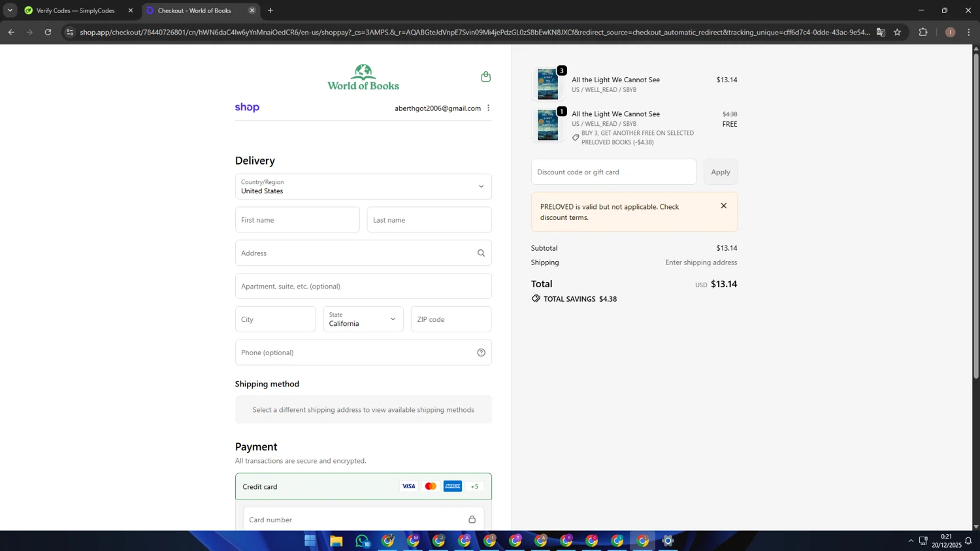This screenshot has width=980, height=551.
Task: Click the World of Books logo
Action: point(363,77)
